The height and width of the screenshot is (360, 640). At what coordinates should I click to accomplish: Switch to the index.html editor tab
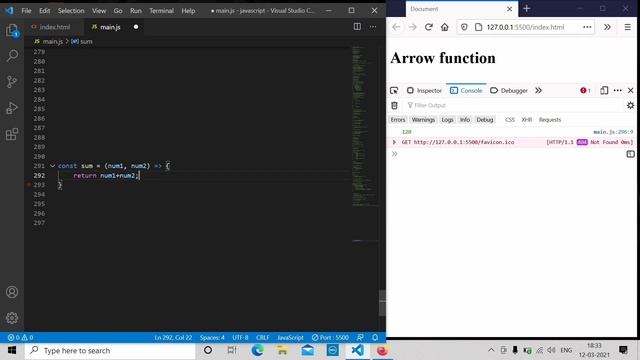tap(55, 27)
